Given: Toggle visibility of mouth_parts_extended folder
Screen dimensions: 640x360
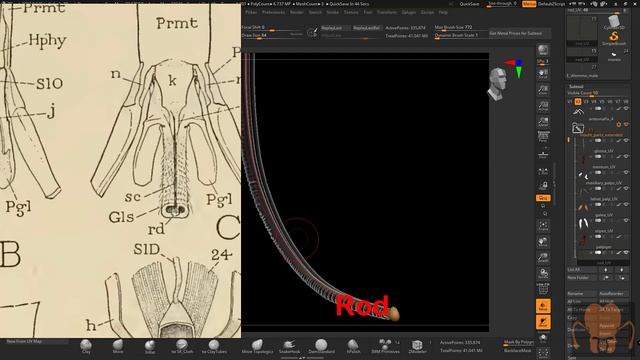Looking at the screenshot, I should click(626, 124).
